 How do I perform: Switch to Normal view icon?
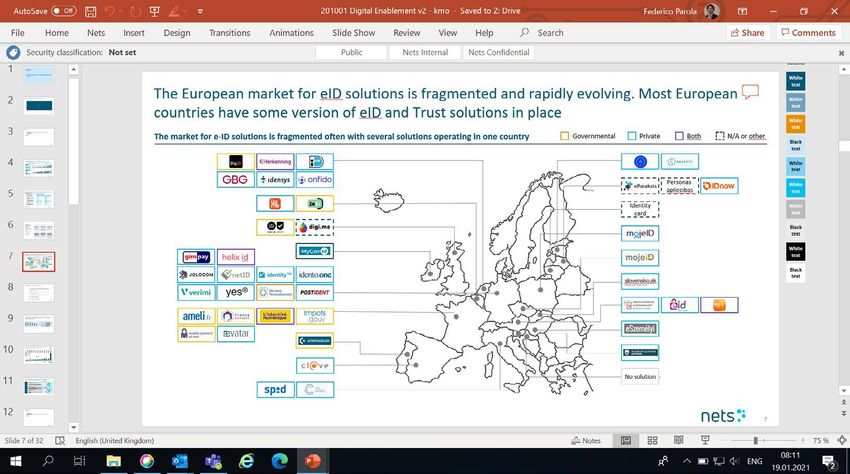[x=626, y=440]
